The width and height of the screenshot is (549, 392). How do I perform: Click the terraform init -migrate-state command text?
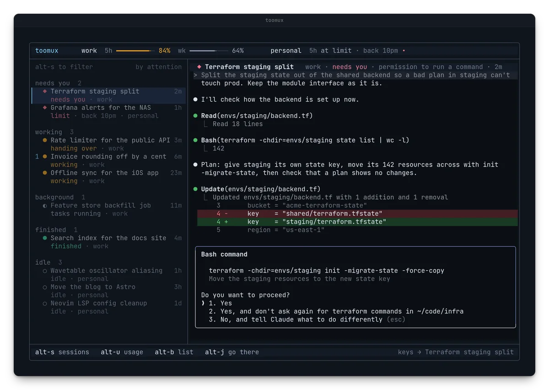pos(327,271)
